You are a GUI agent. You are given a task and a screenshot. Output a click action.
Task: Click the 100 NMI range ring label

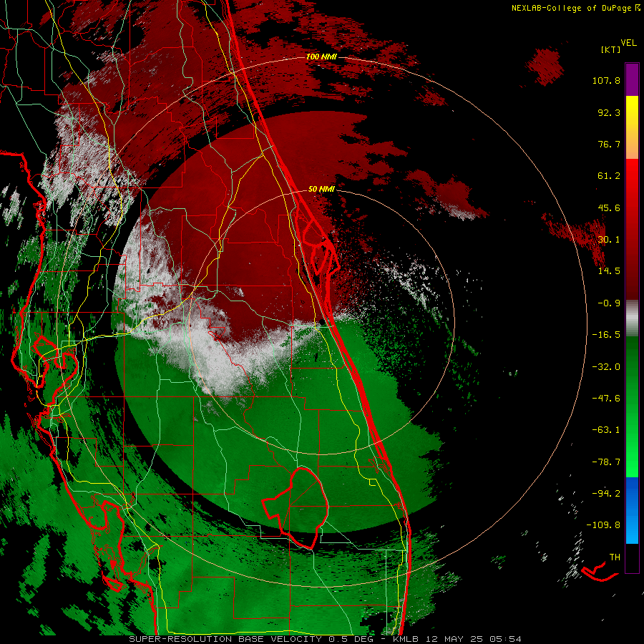click(x=321, y=57)
